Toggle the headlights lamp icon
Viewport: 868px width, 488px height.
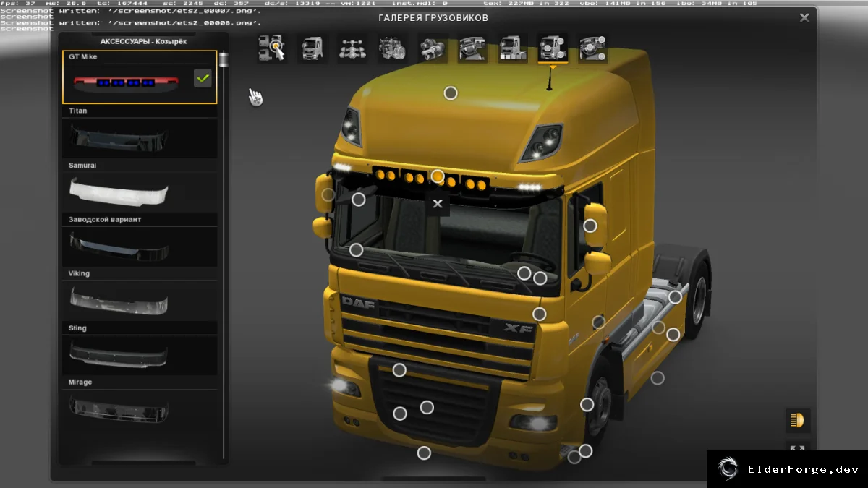798,420
